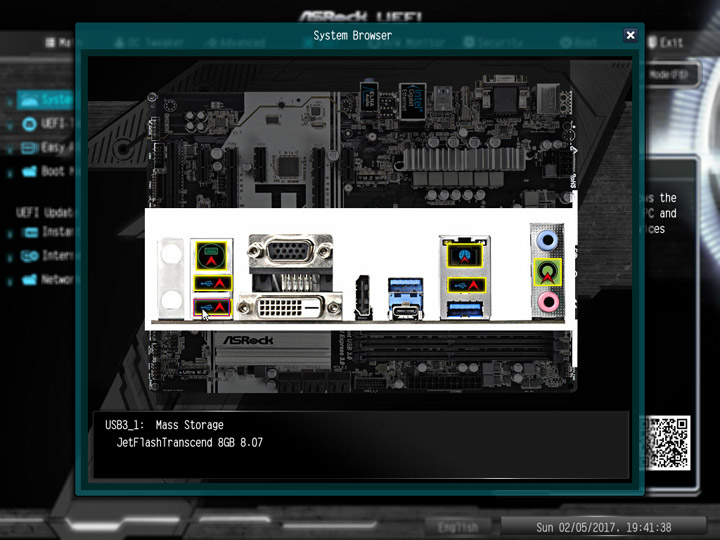This screenshot has width=720, height=540.
Task: Select the white DVI-D connector
Action: coord(291,307)
